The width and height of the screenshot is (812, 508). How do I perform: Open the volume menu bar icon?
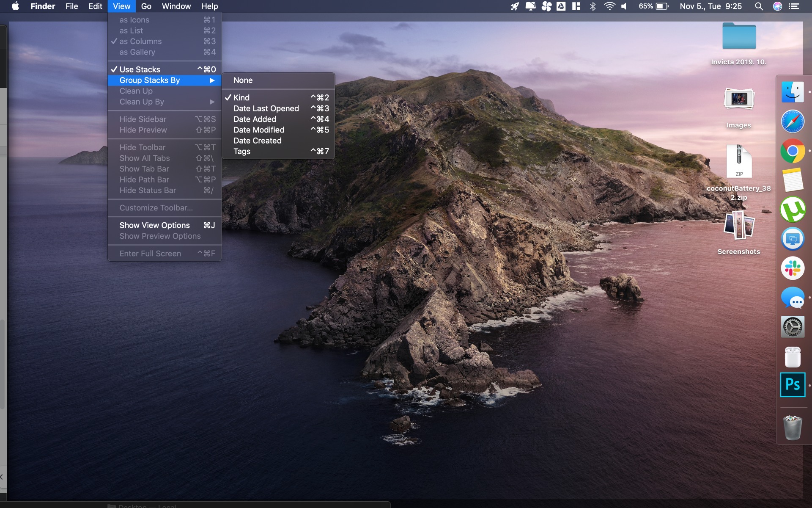pos(624,6)
